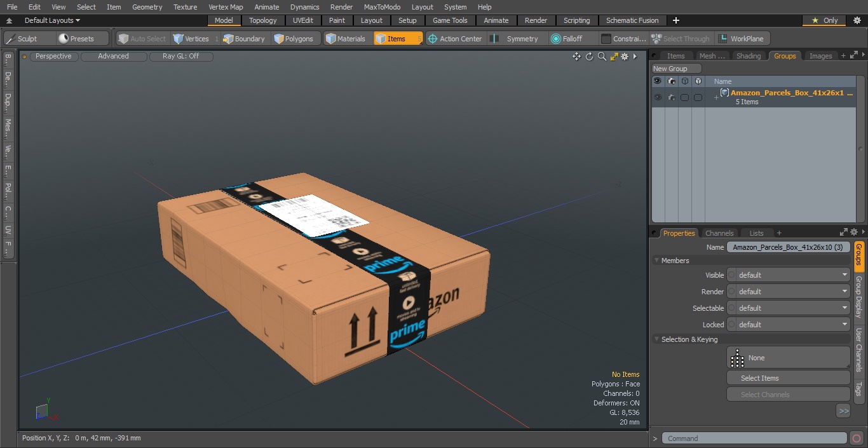Click the render camera column header icon
This screenshot has height=448, width=868.
tap(671, 81)
